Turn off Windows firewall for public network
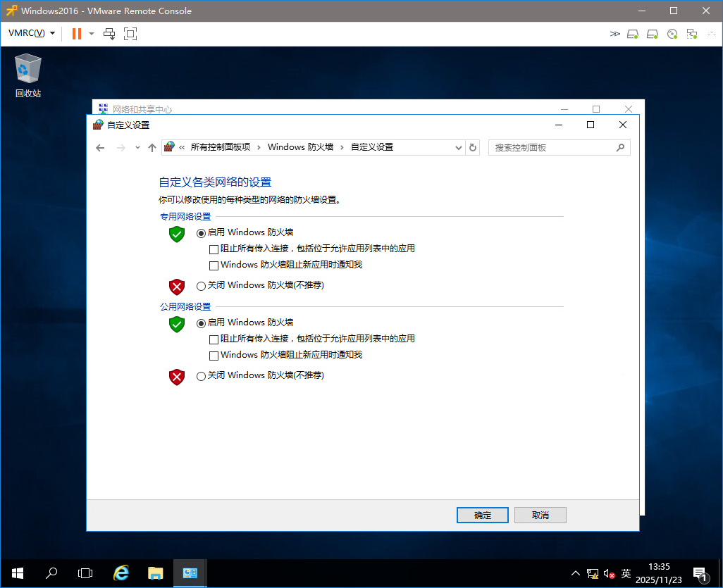This screenshot has height=588, width=723. pyautogui.click(x=201, y=377)
